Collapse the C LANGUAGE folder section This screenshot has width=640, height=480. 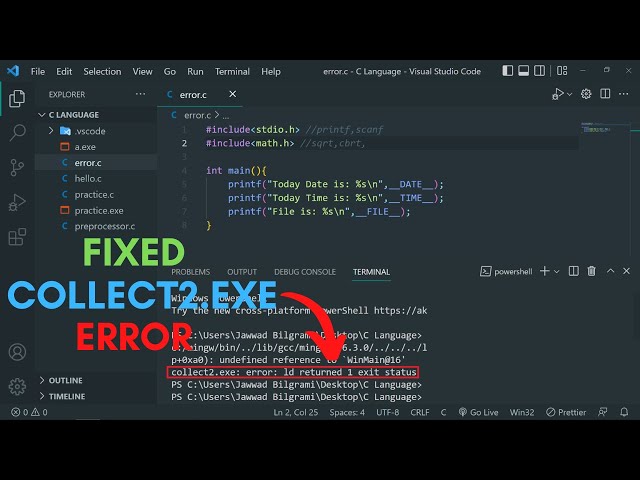point(96,115)
